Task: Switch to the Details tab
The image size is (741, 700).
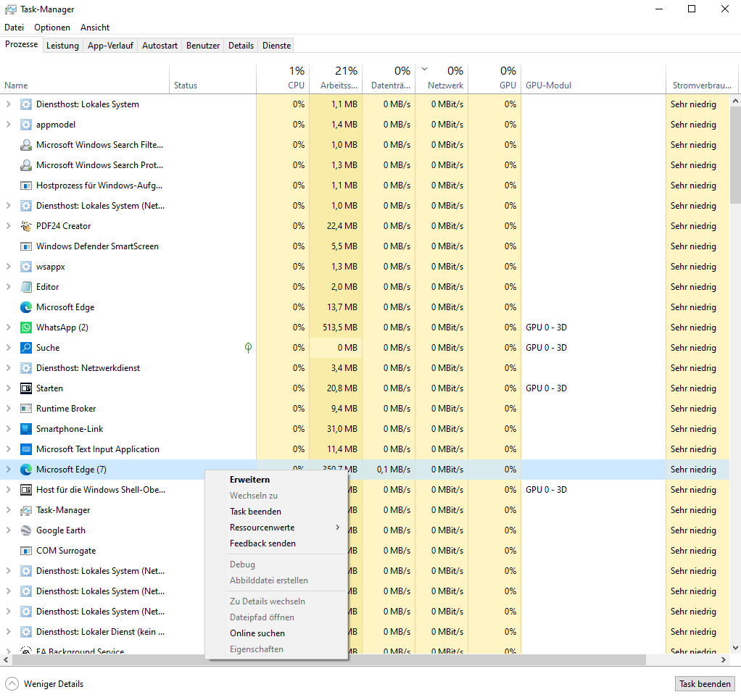Action: coord(241,46)
